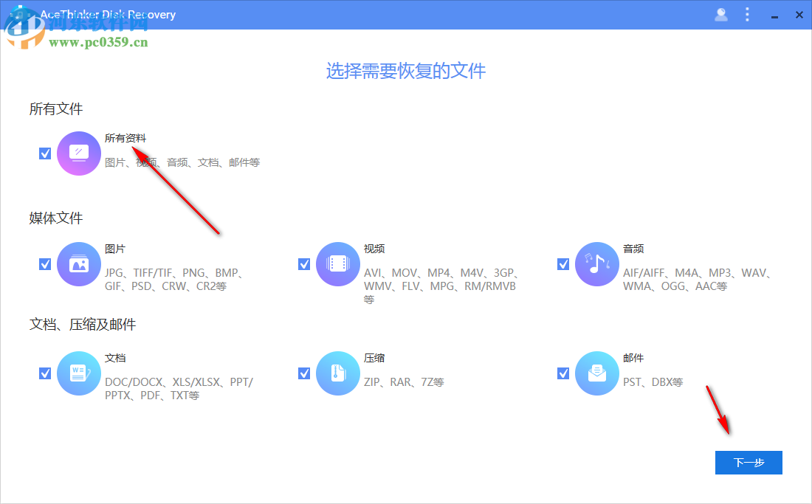
Task: Select the 音频 audio category icon
Action: (596, 263)
